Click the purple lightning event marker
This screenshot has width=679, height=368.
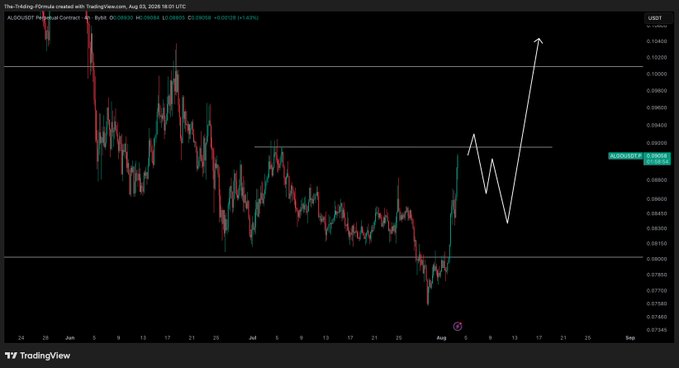tap(457, 326)
